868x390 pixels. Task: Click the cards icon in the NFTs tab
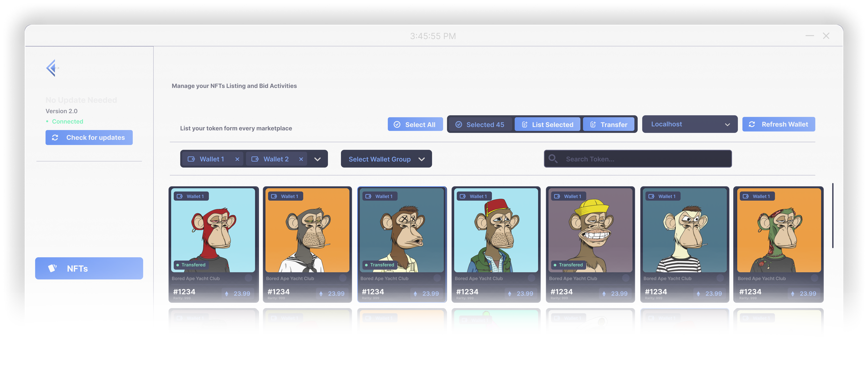[52, 269]
